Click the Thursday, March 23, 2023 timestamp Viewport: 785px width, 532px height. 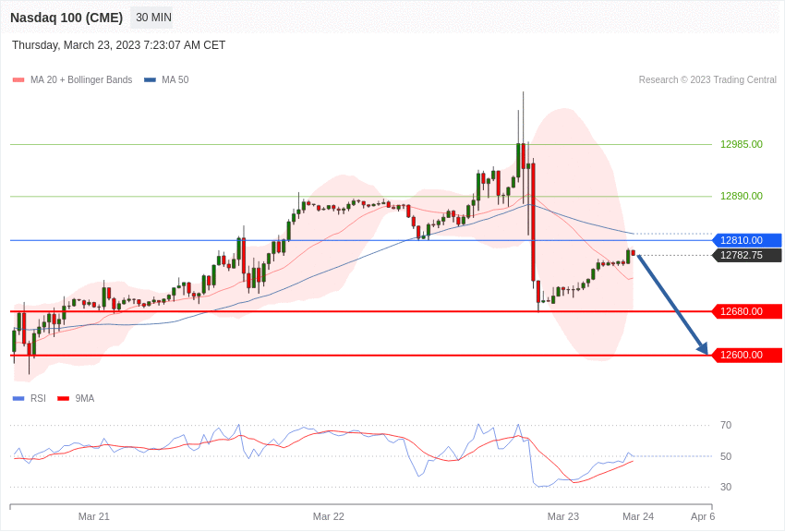(118, 45)
